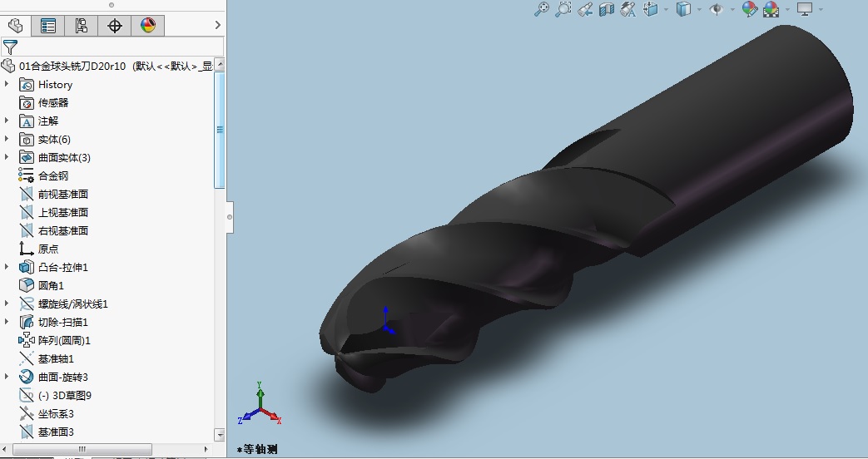Expand 螺旋线/涡状线1 feature
Viewport: 868px width, 459px height.
point(7,303)
